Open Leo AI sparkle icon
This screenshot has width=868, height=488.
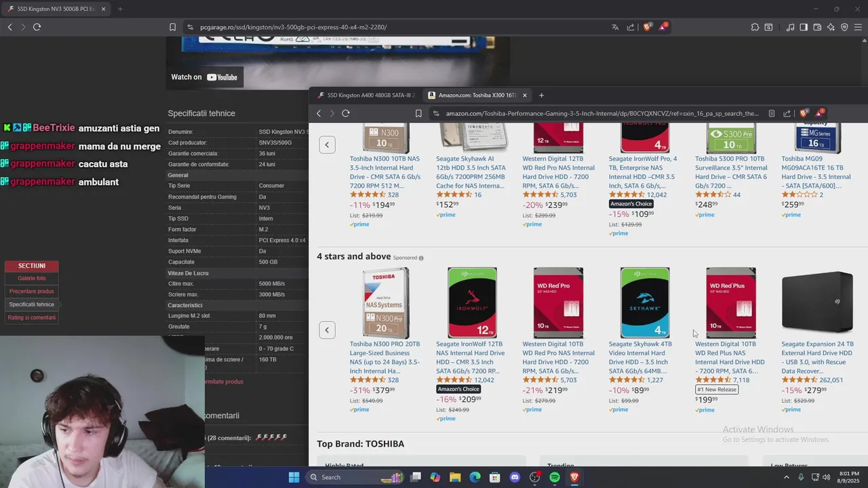[x=831, y=27]
